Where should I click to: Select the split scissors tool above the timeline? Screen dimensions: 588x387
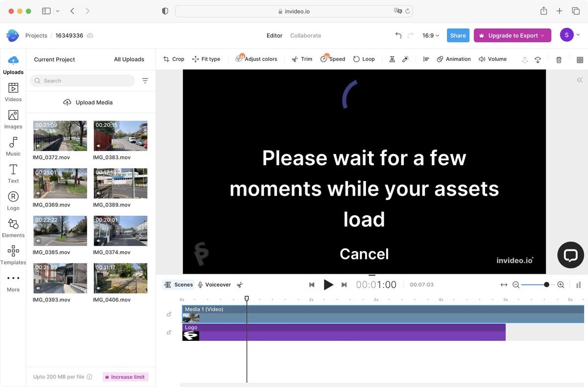pyautogui.click(x=240, y=284)
